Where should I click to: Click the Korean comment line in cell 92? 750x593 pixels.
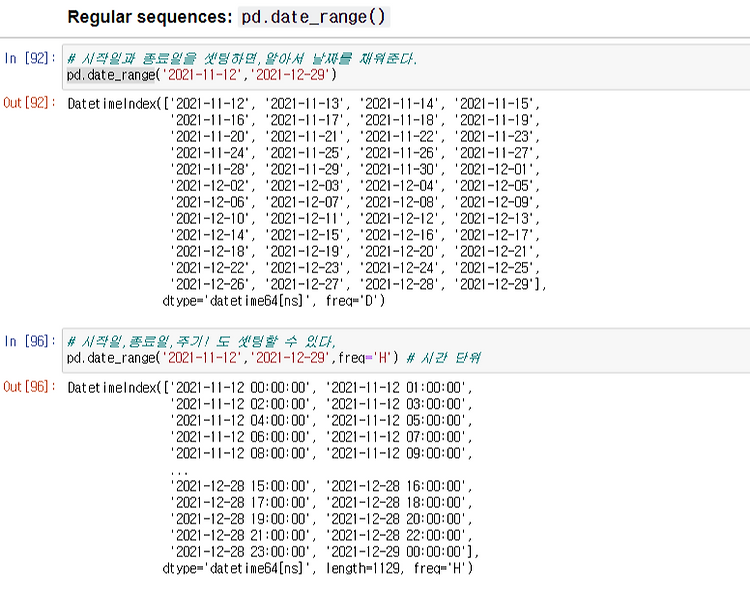242,59
